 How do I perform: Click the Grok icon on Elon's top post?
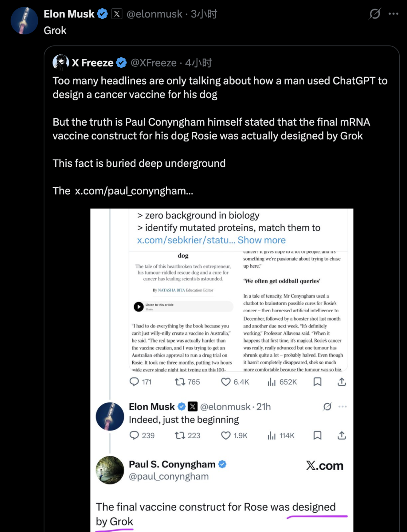coord(375,14)
